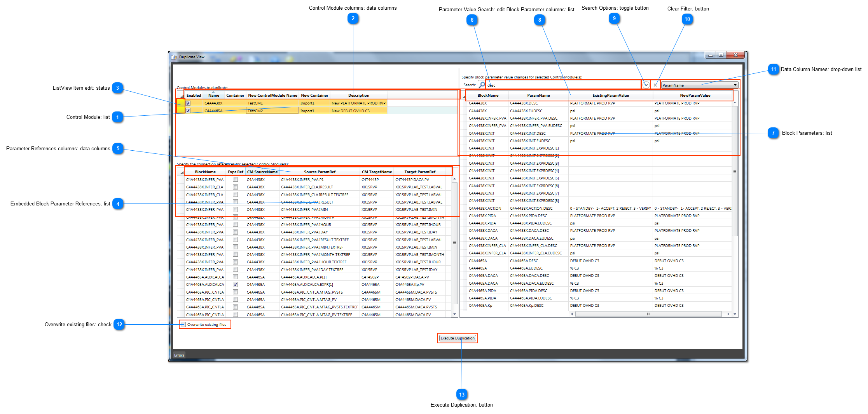
Task: Click the connection references vertical scrollbar thumb
Action: pyautogui.click(x=454, y=243)
